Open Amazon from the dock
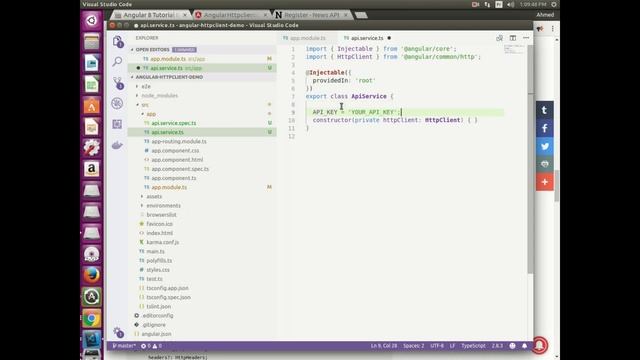This screenshot has height=360, width=640. [x=91, y=169]
